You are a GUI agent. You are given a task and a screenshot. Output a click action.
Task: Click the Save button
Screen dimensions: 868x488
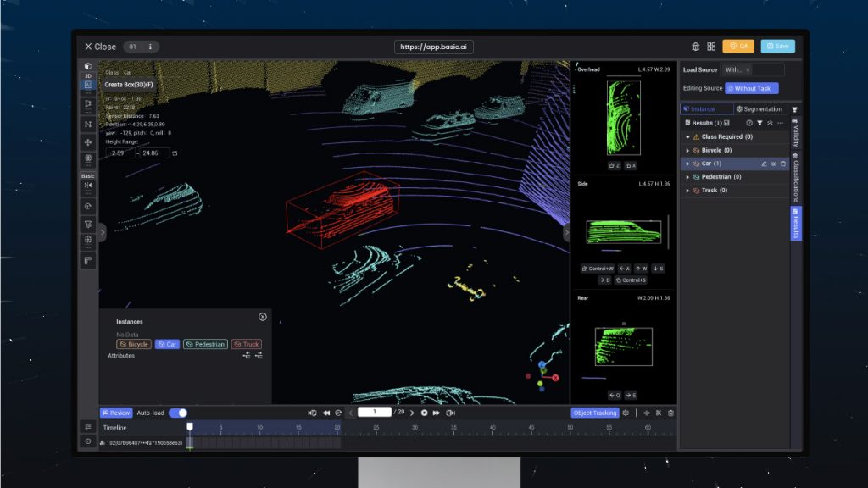point(778,46)
